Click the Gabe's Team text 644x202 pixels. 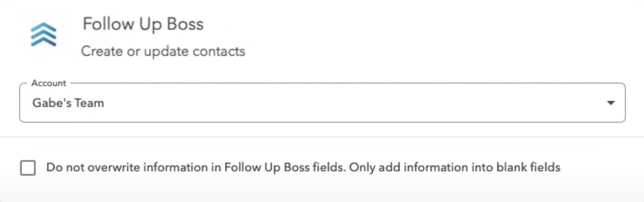[x=68, y=103]
